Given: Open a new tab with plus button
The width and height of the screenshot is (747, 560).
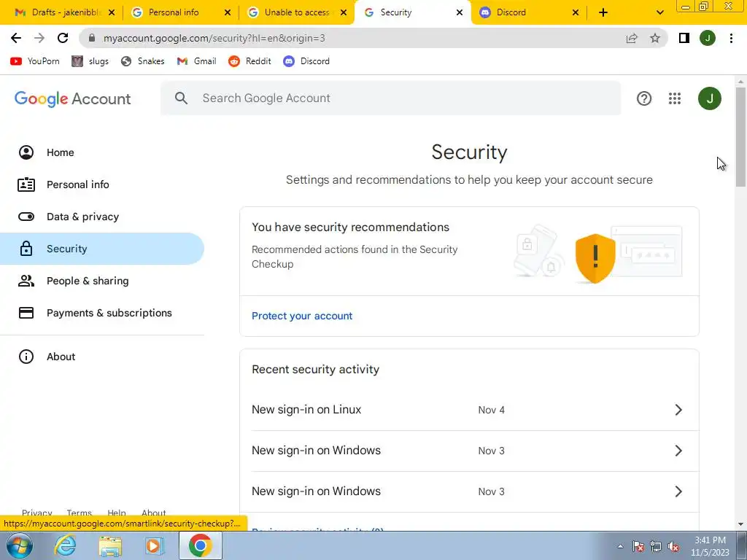Looking at the screenshot, I should (603, 12).
